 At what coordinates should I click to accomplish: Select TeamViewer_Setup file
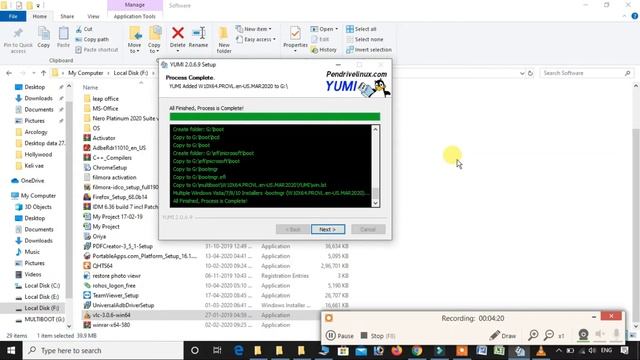(116, 295)
